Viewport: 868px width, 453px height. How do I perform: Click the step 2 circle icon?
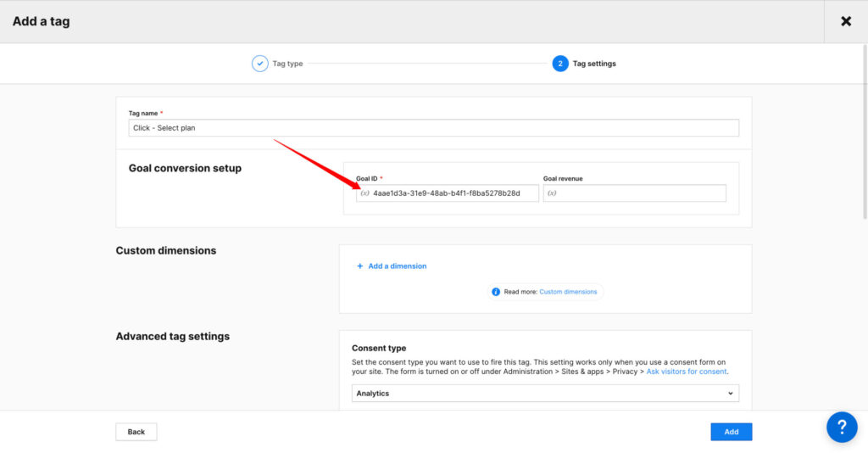point(559,64)
